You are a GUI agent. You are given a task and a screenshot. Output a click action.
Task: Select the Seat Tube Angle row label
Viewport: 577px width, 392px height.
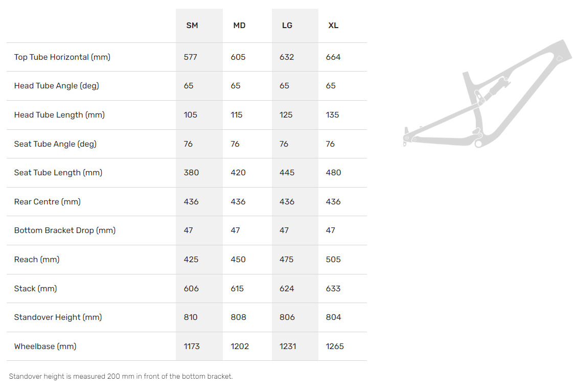pos(55,144)
